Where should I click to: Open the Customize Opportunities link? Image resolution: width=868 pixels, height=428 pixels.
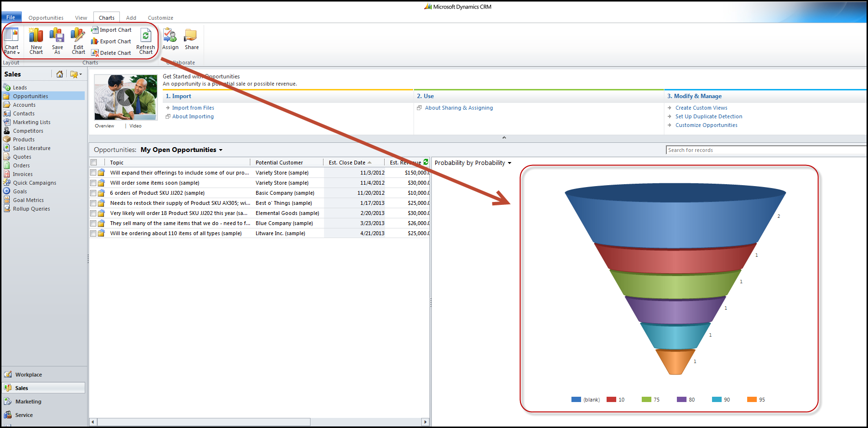coord(706,125)
